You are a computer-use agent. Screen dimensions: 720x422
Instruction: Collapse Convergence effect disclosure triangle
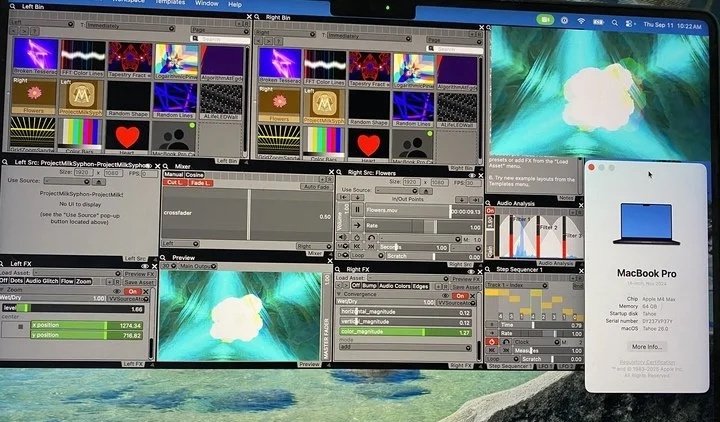coord(340,294)
